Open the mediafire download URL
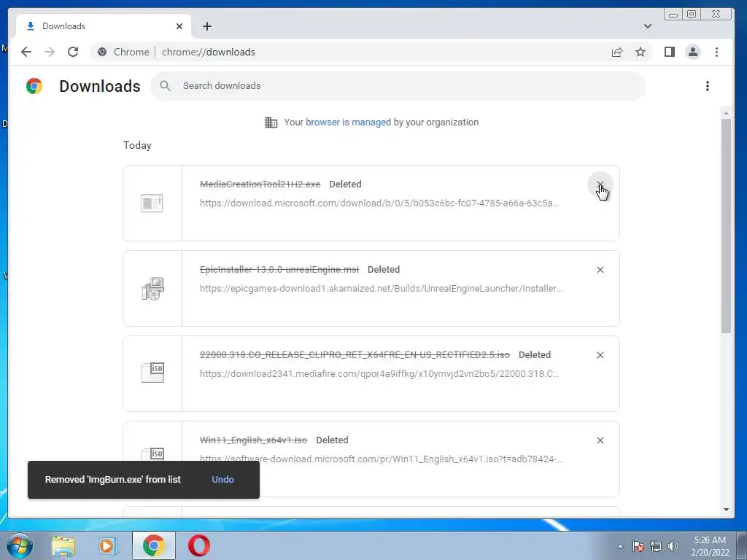 [x=379, y=374]
